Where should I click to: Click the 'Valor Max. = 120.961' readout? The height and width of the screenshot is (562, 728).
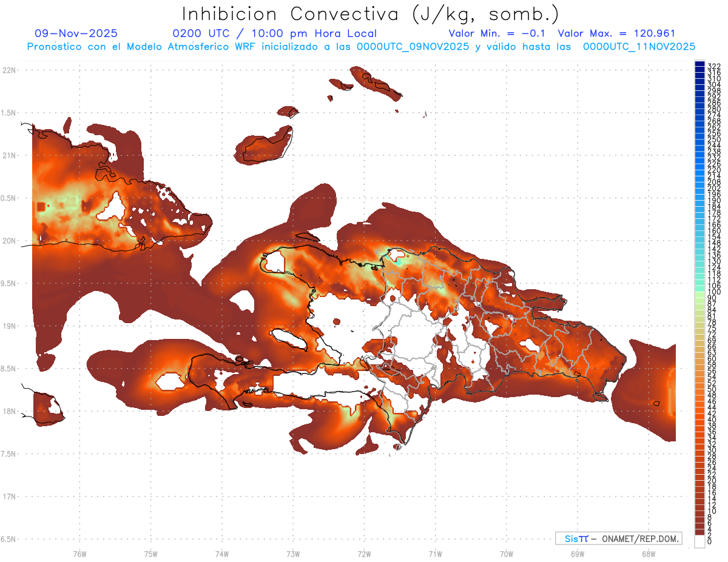(x=616, y=34)
